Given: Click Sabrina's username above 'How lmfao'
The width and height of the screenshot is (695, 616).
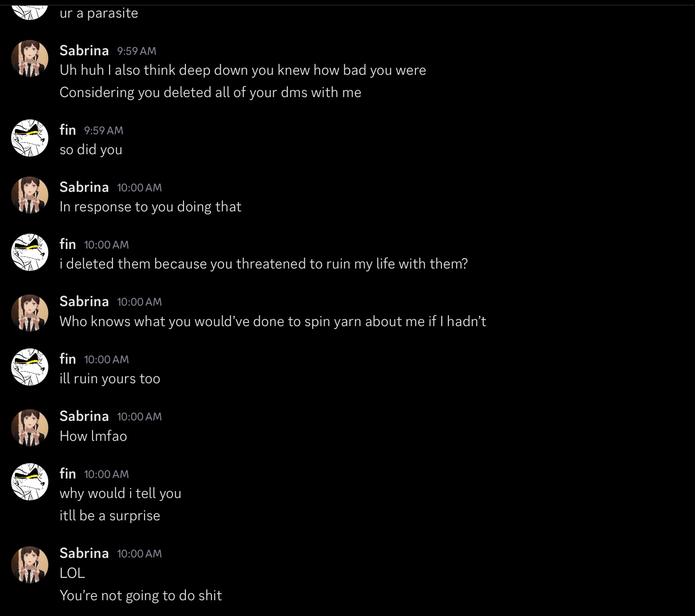Looking at the screenshot, I should pos(84,416).
